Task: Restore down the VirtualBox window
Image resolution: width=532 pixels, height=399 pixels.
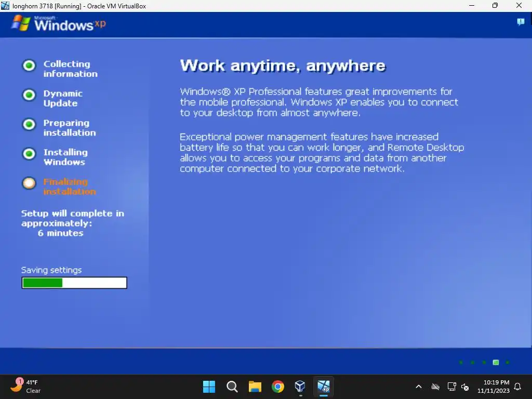Action: pos(495,5)
